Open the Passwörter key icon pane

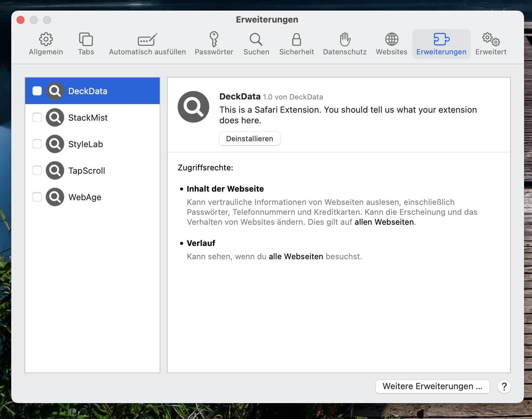click(214, 44)
